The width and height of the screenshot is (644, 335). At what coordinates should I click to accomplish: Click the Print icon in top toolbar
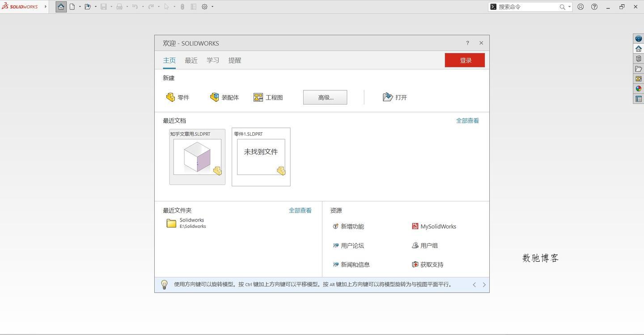pyautogui.click(x=119, y=7)
